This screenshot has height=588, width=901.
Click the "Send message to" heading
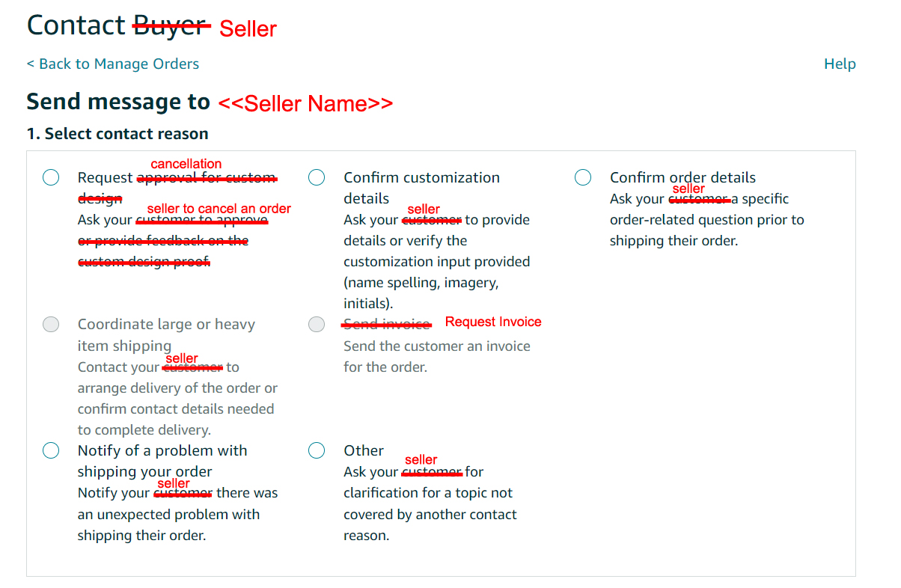click(x=118, y=102)
